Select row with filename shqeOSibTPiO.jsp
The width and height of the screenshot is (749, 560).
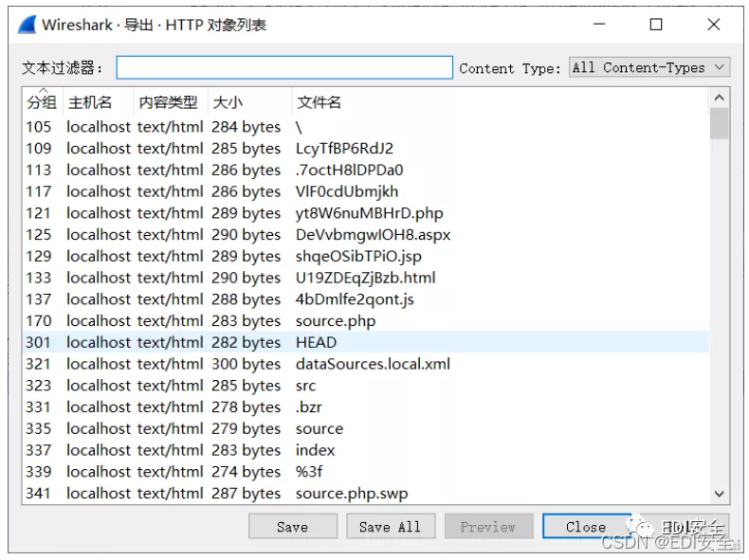[365, 257]
